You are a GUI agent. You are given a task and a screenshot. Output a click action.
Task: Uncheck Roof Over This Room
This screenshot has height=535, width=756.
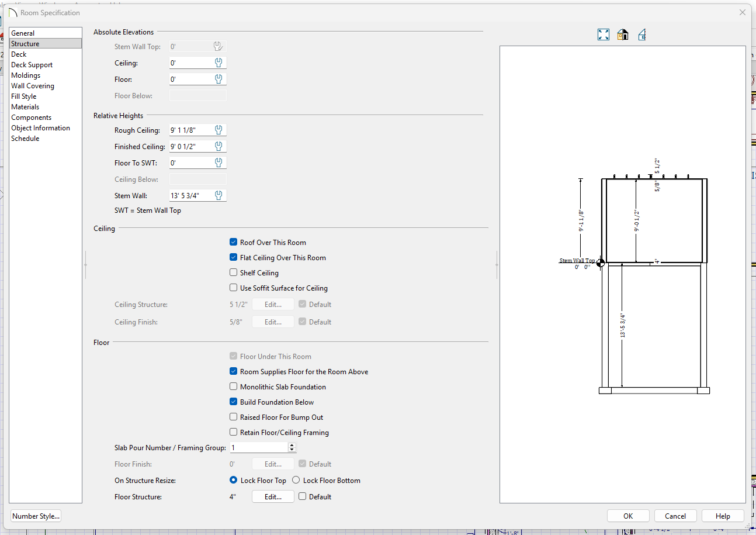point(234,243)
